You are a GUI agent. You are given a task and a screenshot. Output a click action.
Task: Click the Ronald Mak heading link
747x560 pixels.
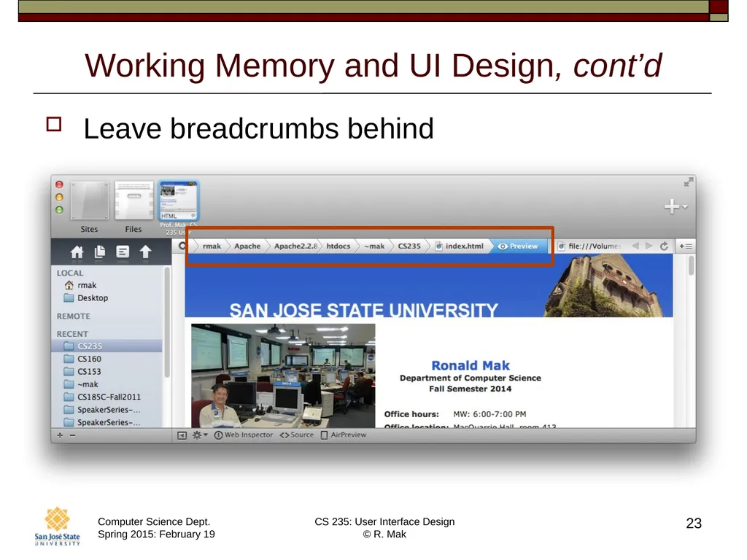pyautogui.click(x=471, y=365)
